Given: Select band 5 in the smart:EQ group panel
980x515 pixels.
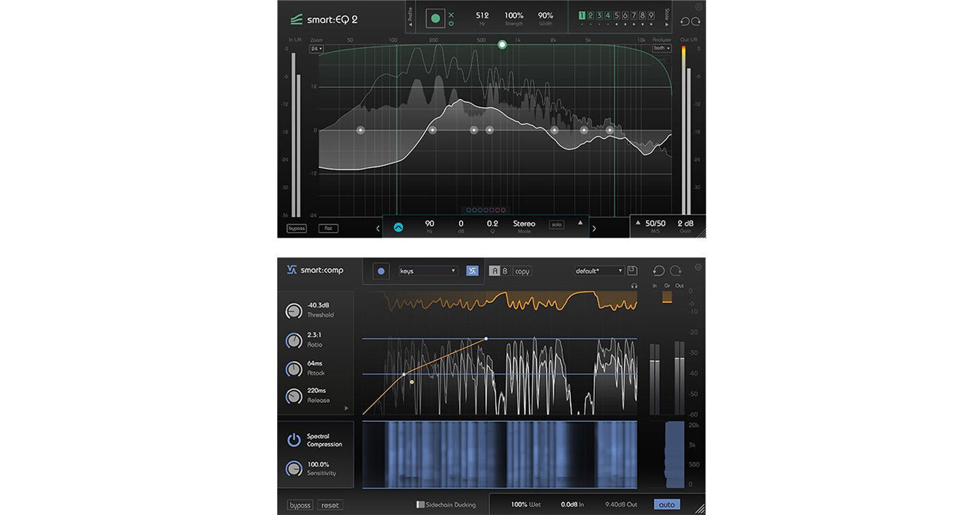Looking at the screenshot, I should pos(616,14).
